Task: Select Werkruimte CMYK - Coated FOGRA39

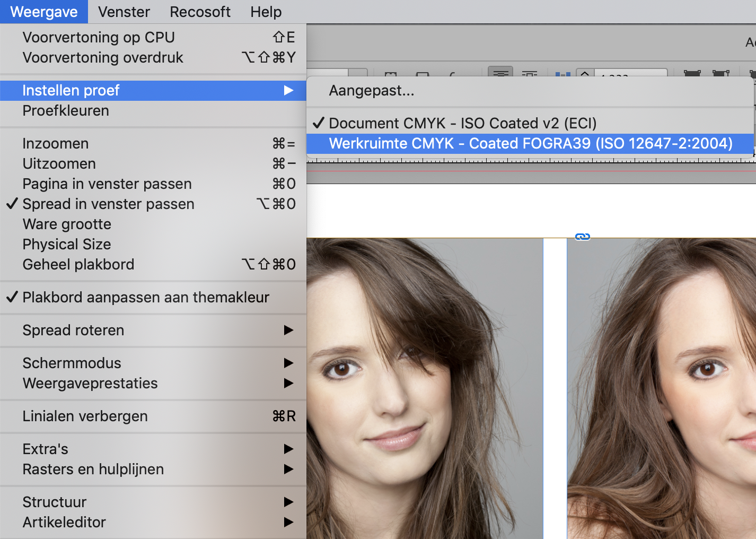Action: click(530, 143)
